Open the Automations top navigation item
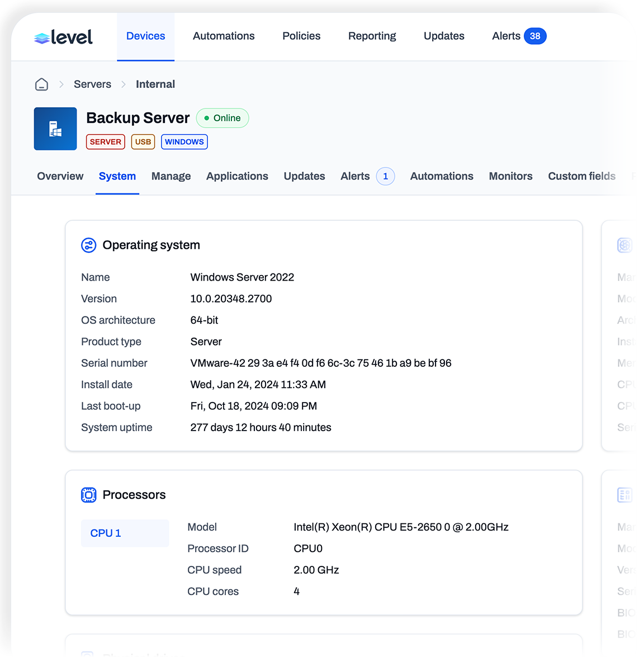 (x=224, y=36)
